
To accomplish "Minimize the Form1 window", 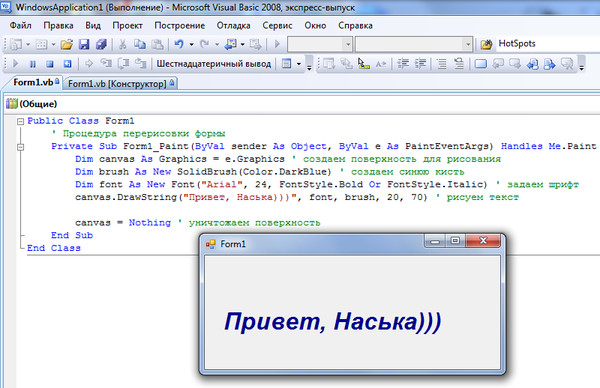I will pyautogui.click(x=435, y=241).
